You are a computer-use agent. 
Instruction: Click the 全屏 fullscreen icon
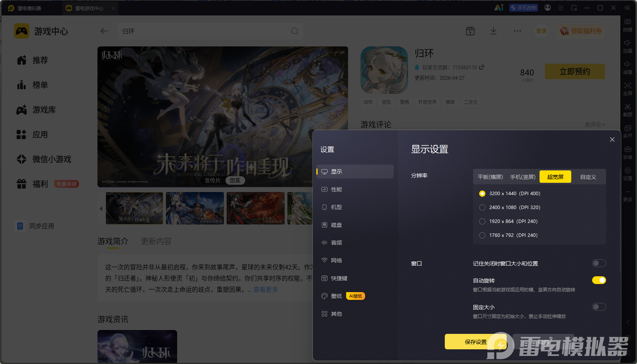(628, 89)
